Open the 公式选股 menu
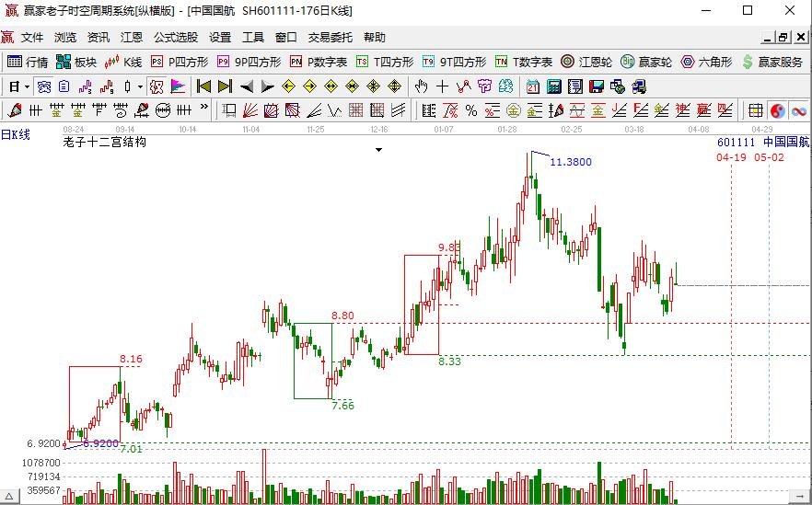 coord(176,37)
